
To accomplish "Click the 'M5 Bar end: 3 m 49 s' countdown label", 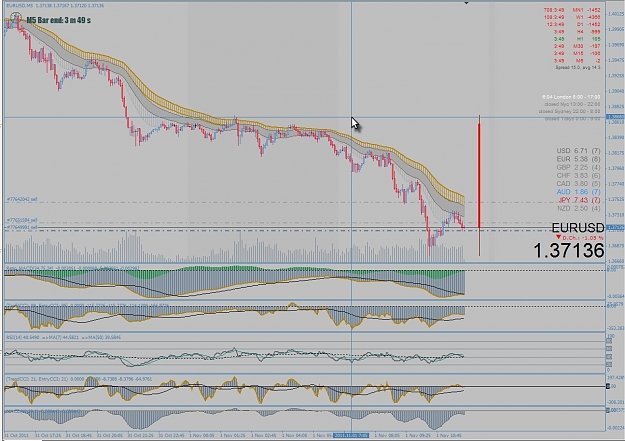I will tap(59, 20).
